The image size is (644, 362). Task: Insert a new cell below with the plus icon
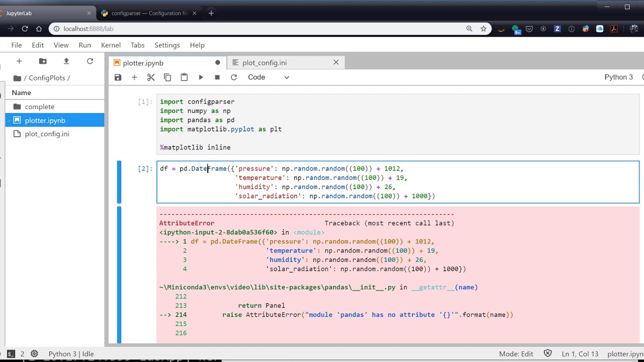134,77
